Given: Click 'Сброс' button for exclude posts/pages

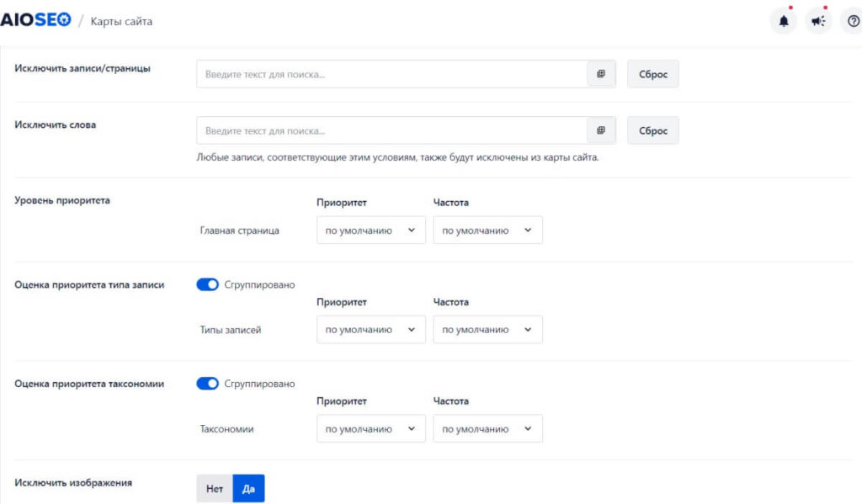Looking at the screenshot, I should click(652, 74).
